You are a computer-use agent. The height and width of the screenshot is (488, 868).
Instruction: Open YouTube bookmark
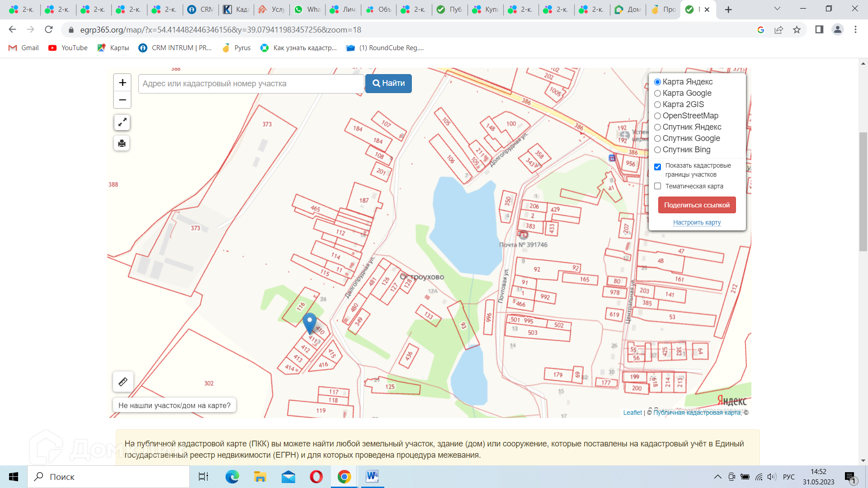68,48
